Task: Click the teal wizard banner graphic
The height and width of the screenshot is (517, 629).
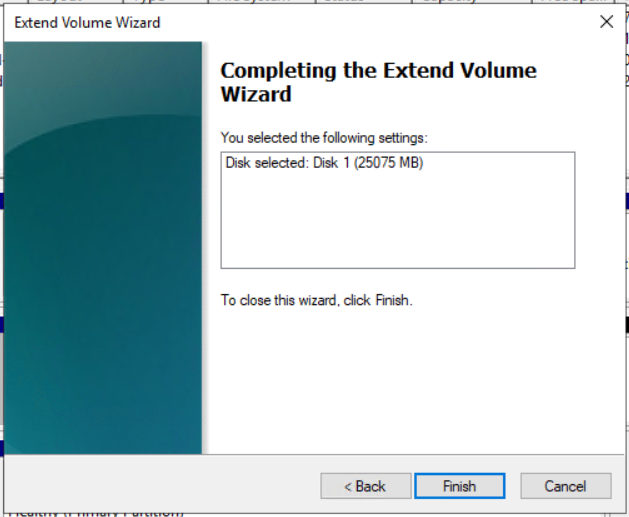Action: tap(103, 247)
